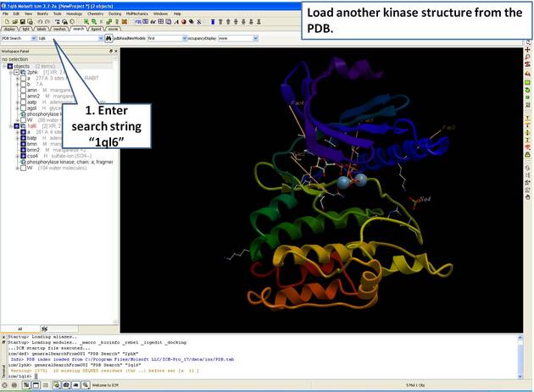Switch to the meshes tab
The width and height of the screenshot is (534, 392).
coord(59,29)
